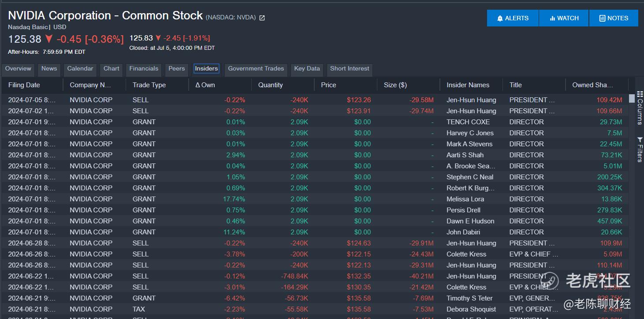The height and width of the screenshot is (319, 644).
Task: Click the -56.73K quantity cell
Action: tap(297, 298)
